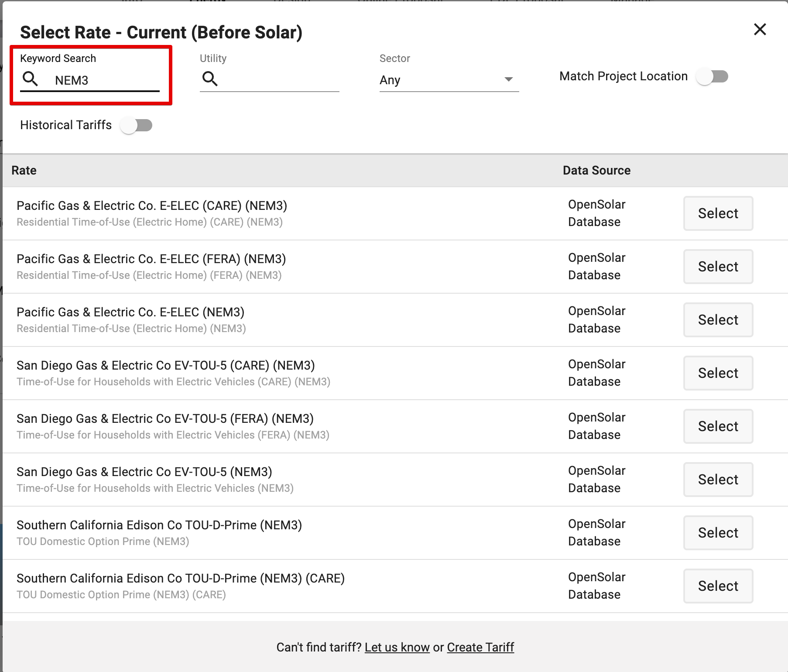Click 'OpenSolar Database' in TOU-D-Prime (NEM3) (CARE) row

click(597, 586)
